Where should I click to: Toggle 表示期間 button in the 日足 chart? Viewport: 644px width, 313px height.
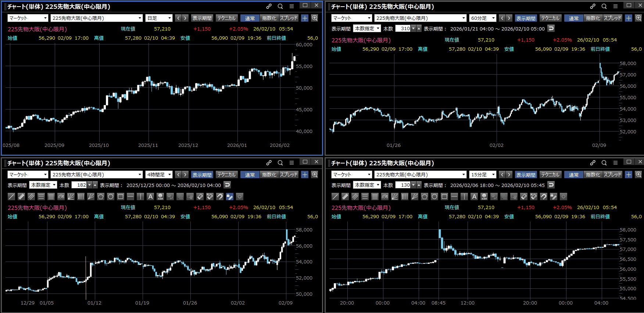point(202,18)
